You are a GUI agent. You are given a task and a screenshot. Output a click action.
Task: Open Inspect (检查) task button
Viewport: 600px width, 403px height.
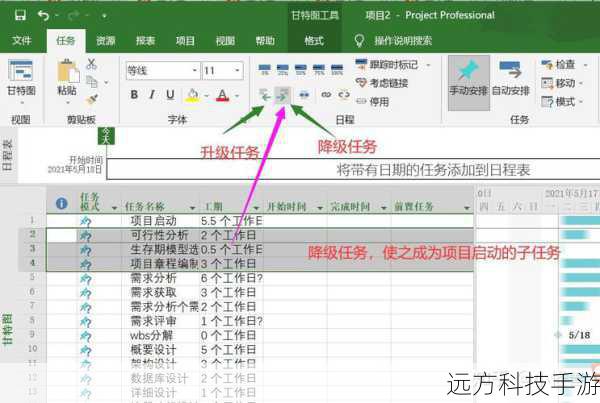pos(558,65)
